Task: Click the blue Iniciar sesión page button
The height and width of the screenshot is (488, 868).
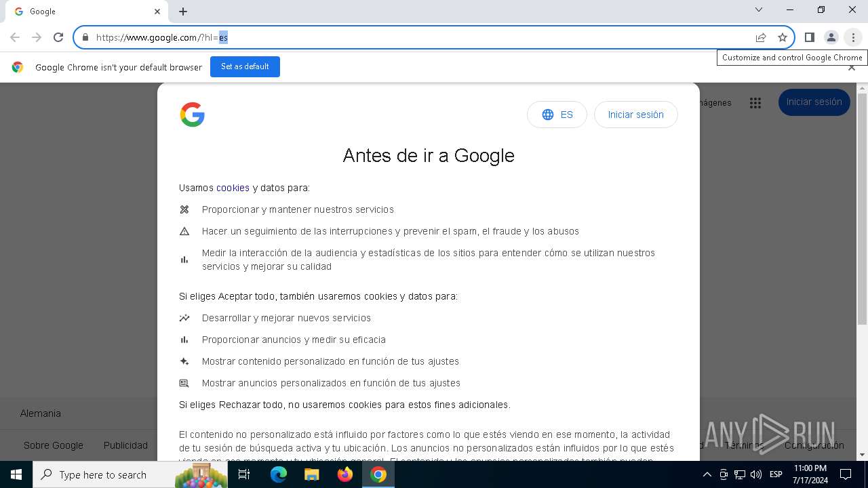Action: point(814,102)
